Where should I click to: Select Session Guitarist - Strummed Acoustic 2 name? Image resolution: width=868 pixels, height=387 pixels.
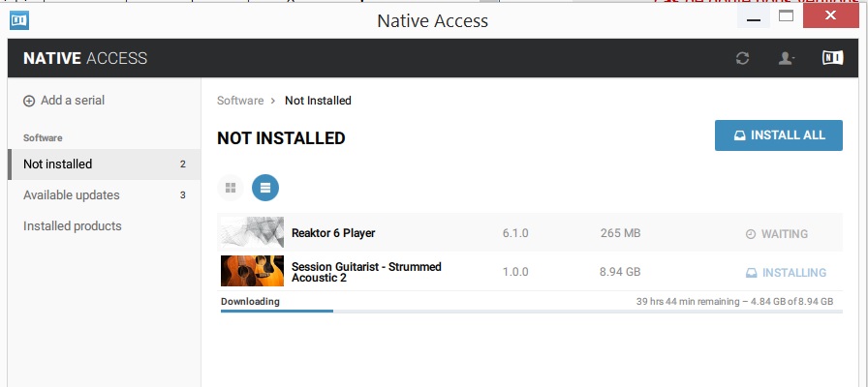coord(366,272)
